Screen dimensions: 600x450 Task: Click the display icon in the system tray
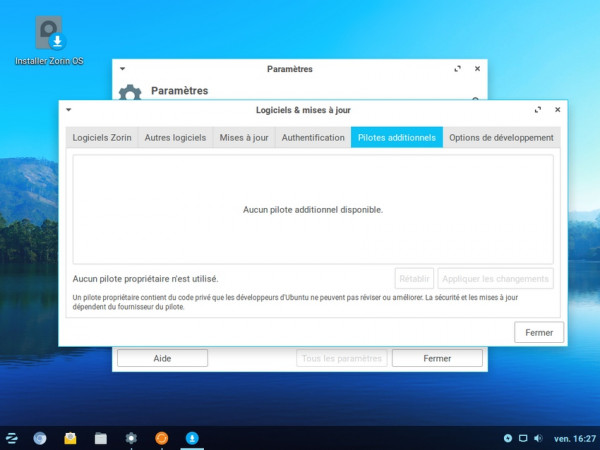(523, 438)
